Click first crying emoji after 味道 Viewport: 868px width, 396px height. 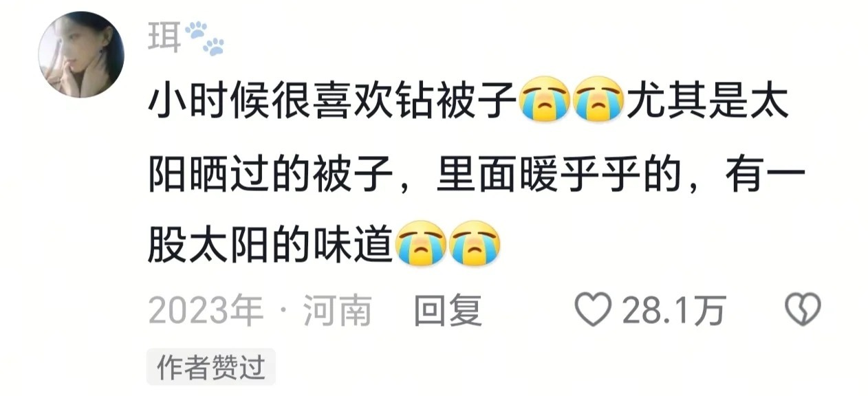[420, 243]
